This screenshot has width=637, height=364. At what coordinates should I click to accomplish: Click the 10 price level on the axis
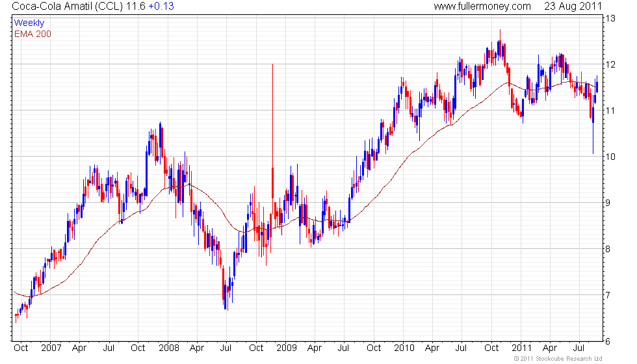[x=611, y=157]
